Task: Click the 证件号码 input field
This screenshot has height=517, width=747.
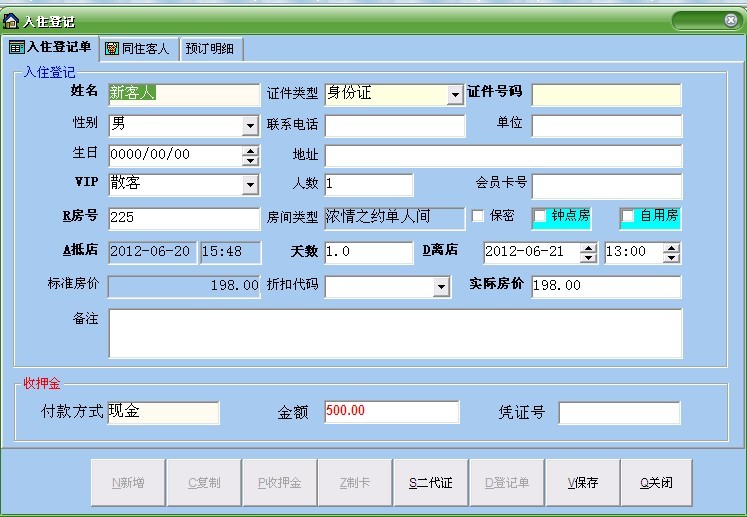Action: coord(606,95)
